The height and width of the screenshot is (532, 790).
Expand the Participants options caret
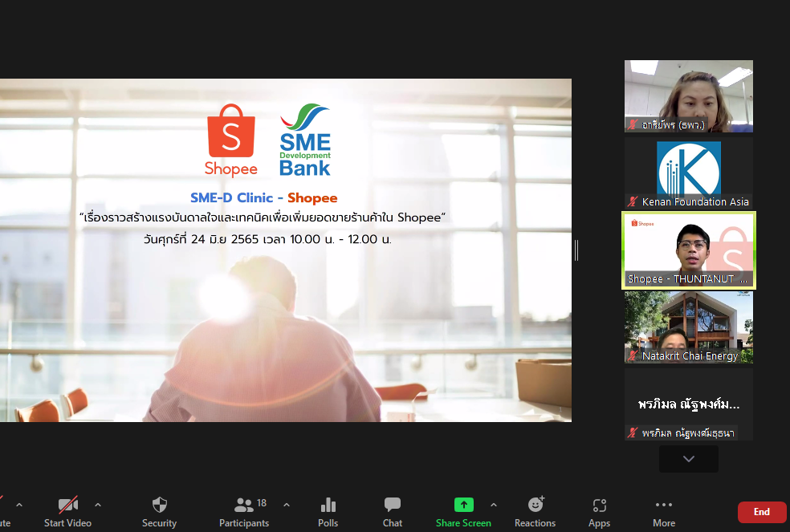point(286,504)
